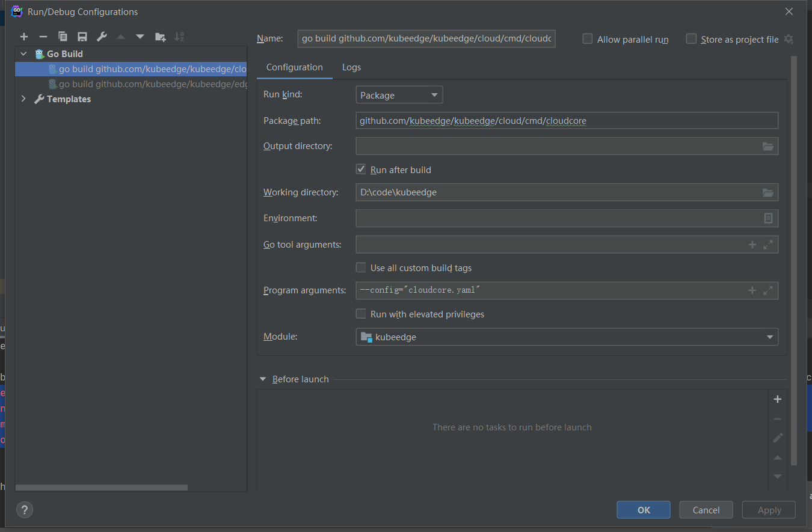Expand the Templates tree node
This screenshot has height=532, width=812.
pos(23,99)
